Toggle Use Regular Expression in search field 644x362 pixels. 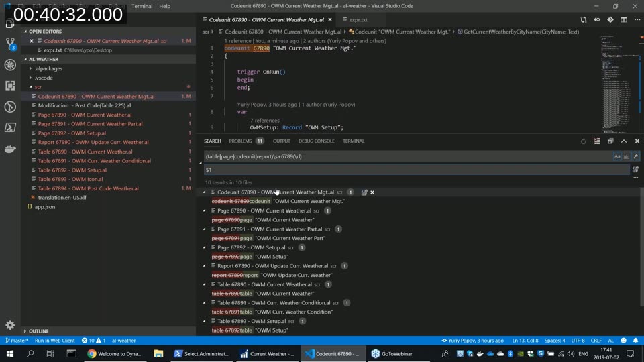pos(635,156)
